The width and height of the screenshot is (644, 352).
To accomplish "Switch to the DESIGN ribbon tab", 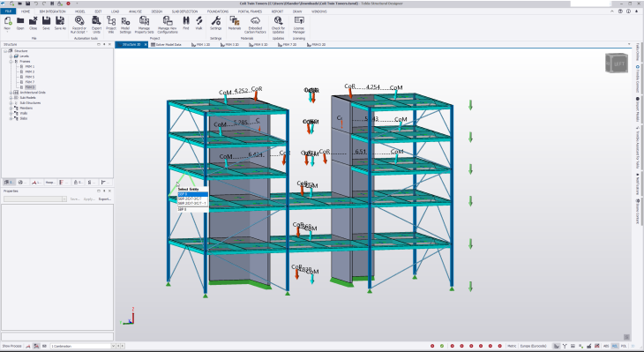I will click(157, 11).
